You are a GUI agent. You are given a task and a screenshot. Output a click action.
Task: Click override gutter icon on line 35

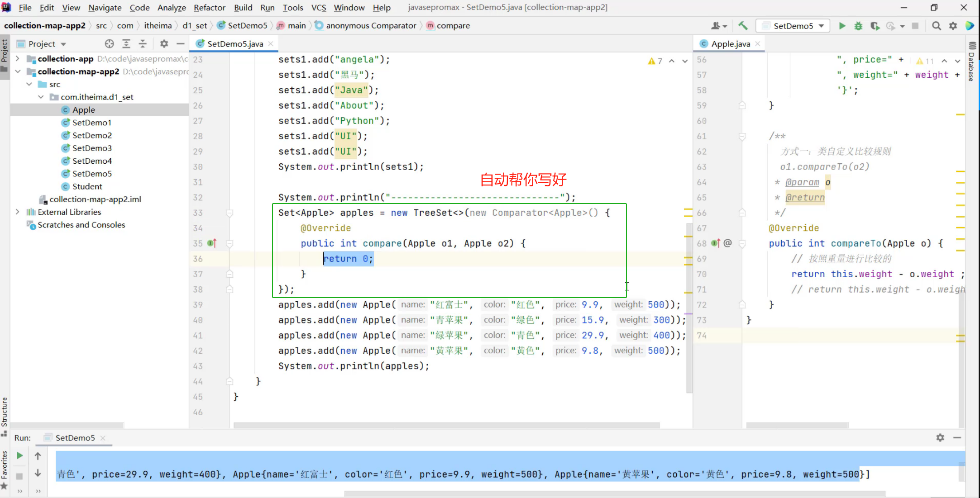point(211,243)
